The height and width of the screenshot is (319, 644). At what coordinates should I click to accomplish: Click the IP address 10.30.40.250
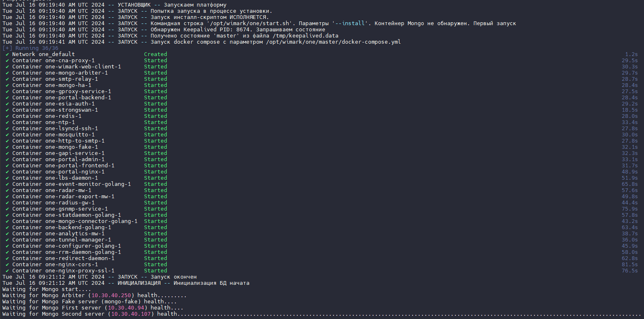(x=111, y=296)
